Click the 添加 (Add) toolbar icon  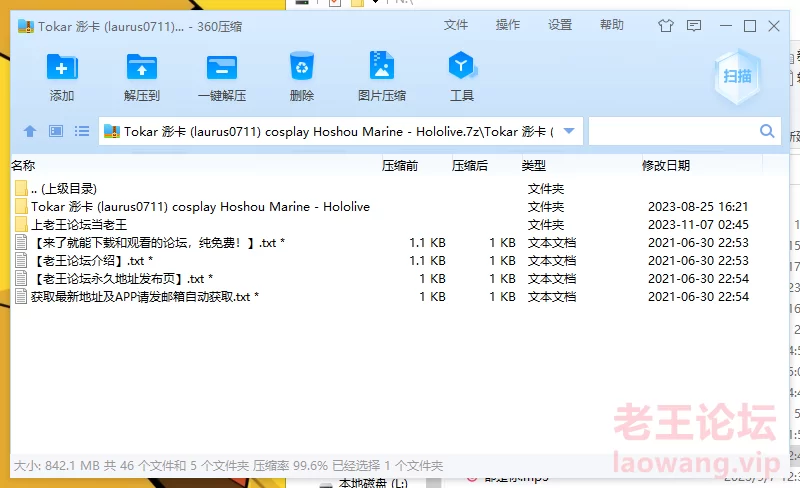62,66
